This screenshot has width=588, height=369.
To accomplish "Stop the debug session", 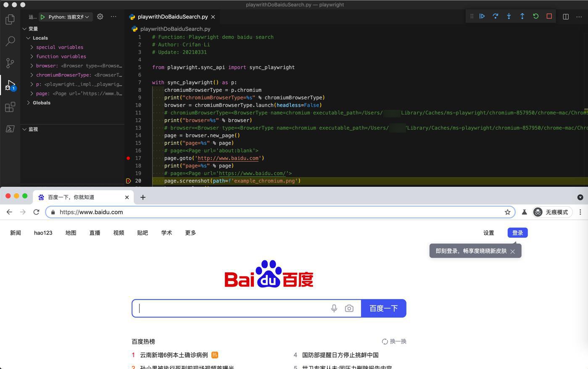I will pyautogui.click(x=549, y=16).
